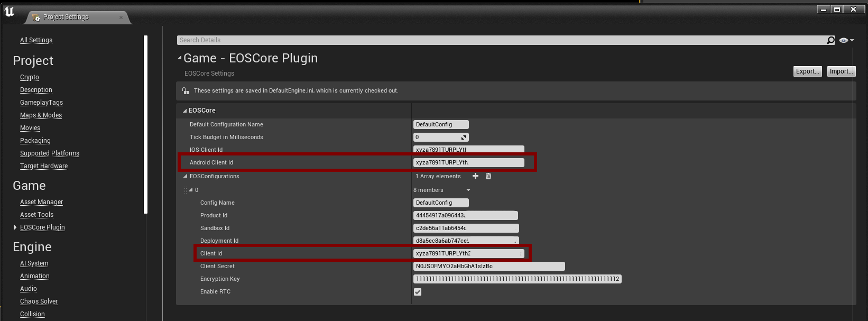
Task: Open the Movies settings page
Action: point(30,128)
